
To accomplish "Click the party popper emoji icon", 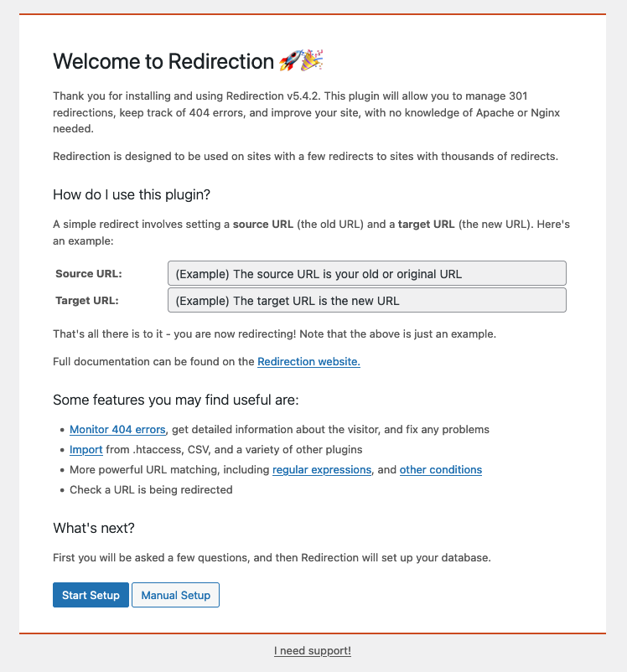I will pyautogui.click(x=312, y=60).
